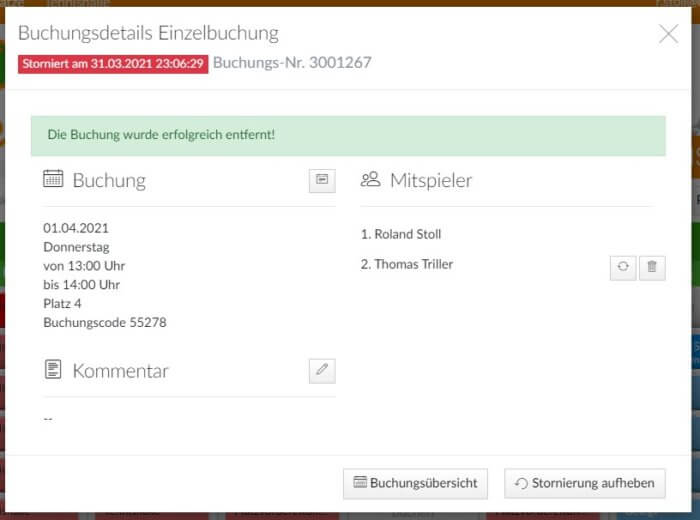Edit the comment using the pencil icon
Viewport: 700px width, 520px height.
point(322,370)
